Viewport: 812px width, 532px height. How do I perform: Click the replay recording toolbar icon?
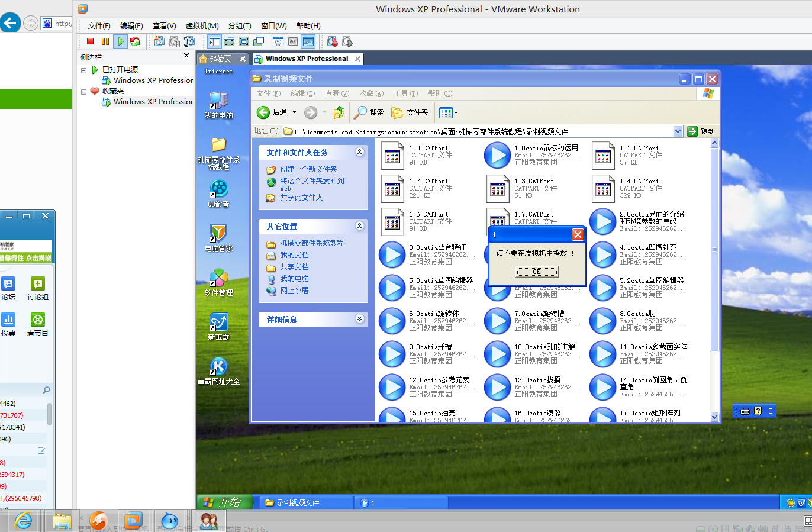[347, 41]
